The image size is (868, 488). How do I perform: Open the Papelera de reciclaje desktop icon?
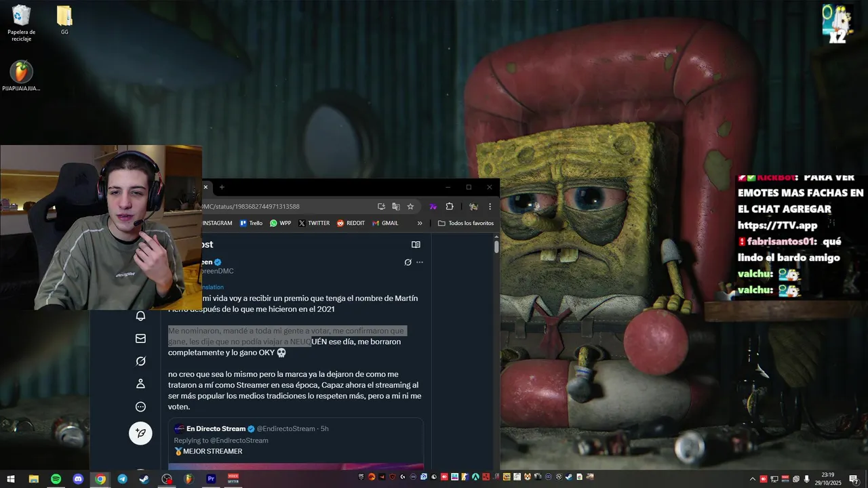pyautogui.click(x=22, y=22)
